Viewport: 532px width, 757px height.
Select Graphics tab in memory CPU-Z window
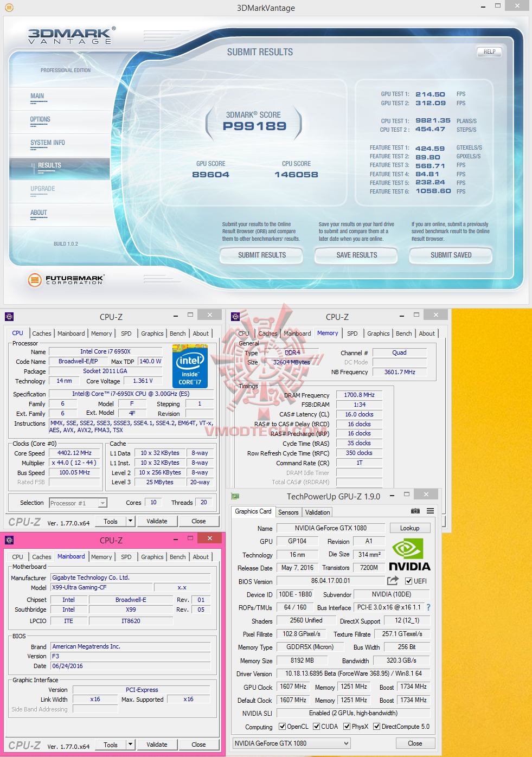pyautogui.click(x=379, y=333)
